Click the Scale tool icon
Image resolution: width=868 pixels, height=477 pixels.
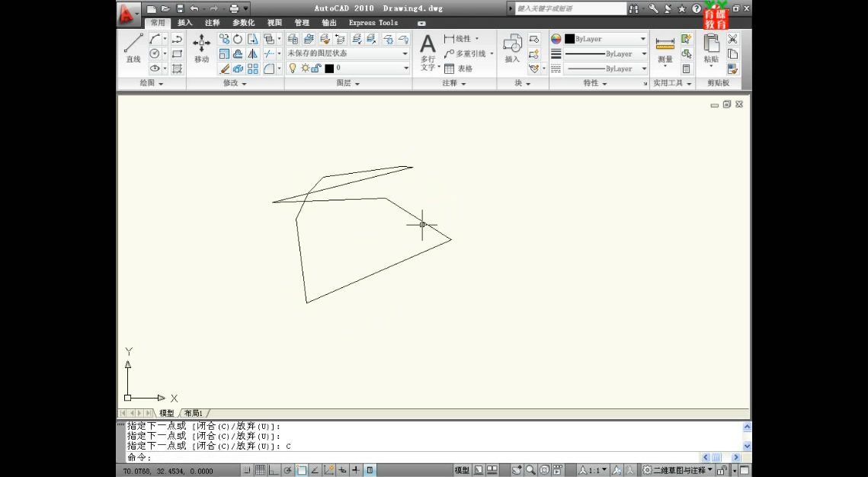[224, 53]
